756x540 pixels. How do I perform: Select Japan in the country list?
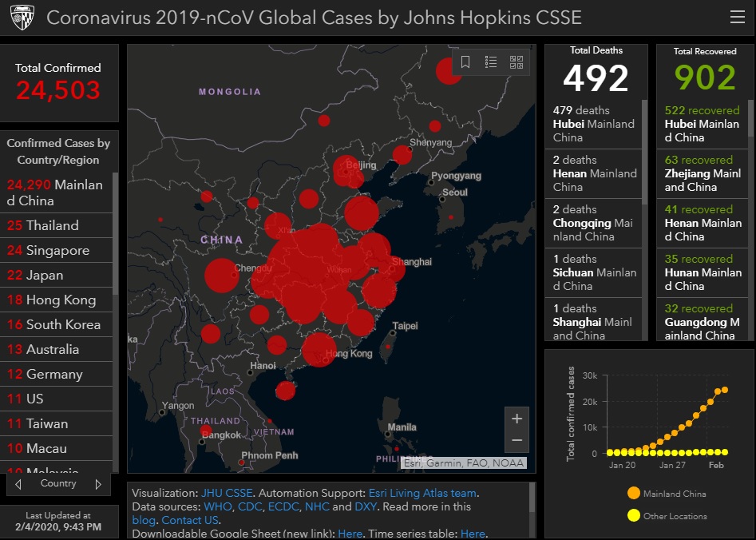[x=56, y=275]
